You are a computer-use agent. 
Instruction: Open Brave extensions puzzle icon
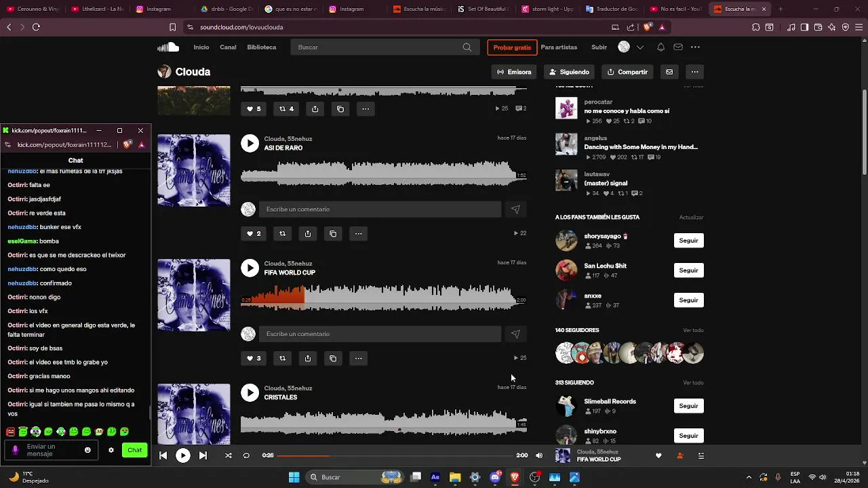click(756, 27)
